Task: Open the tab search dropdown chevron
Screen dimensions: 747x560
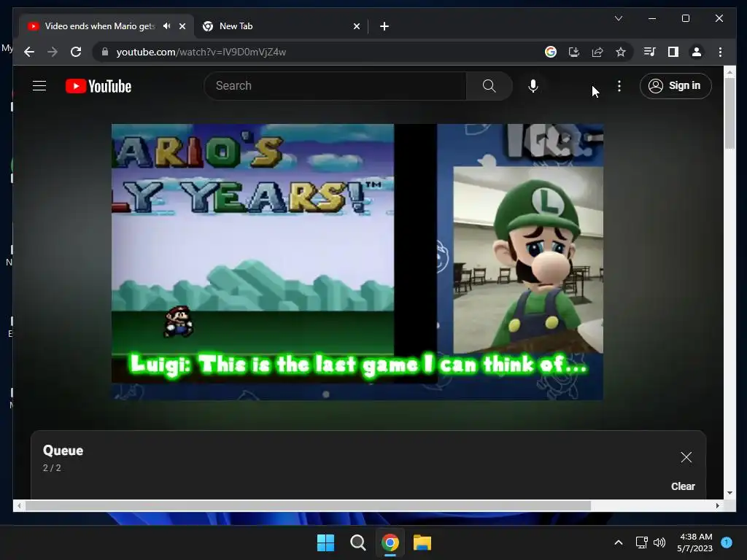Action: pos(619,18)
